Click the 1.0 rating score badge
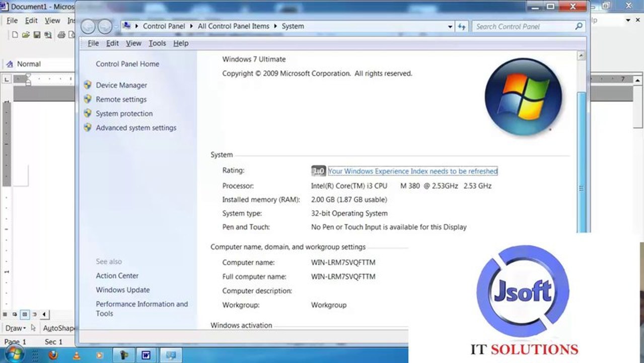Image resolution: width=644 pixels, height=363 pixels. pos(318,171)
